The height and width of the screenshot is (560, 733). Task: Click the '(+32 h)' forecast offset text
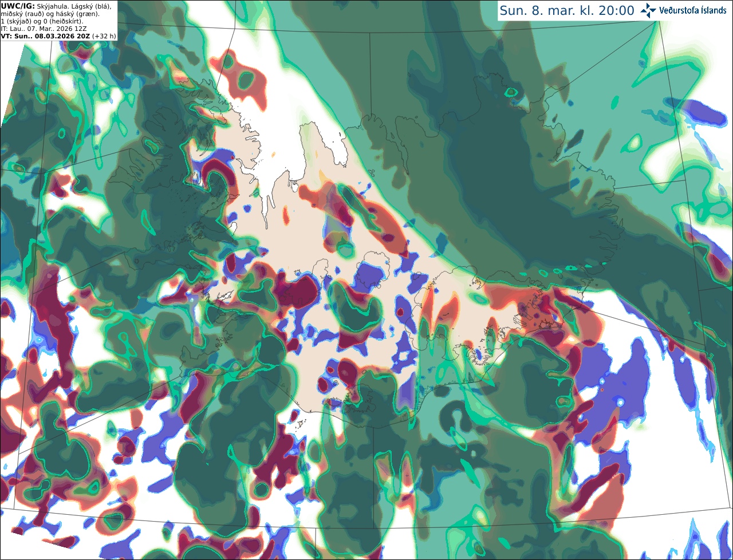click(104, 36)
